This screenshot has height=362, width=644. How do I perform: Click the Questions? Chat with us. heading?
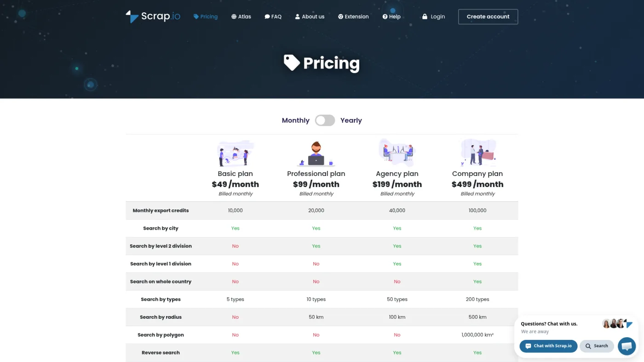549,324
